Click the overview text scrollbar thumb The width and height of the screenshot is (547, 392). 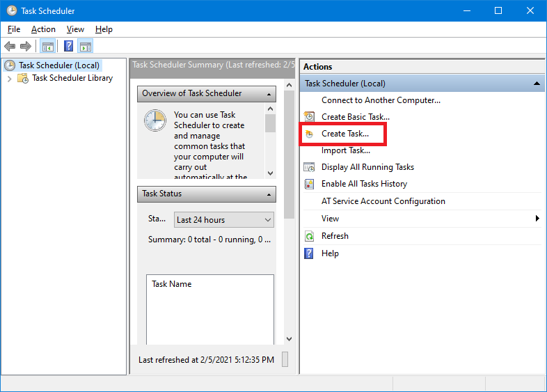coord(270,123)
